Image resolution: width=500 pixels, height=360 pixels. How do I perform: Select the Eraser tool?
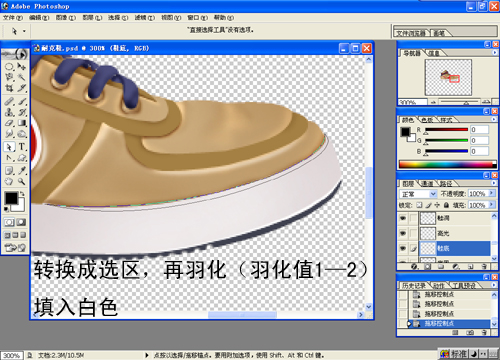9,123
